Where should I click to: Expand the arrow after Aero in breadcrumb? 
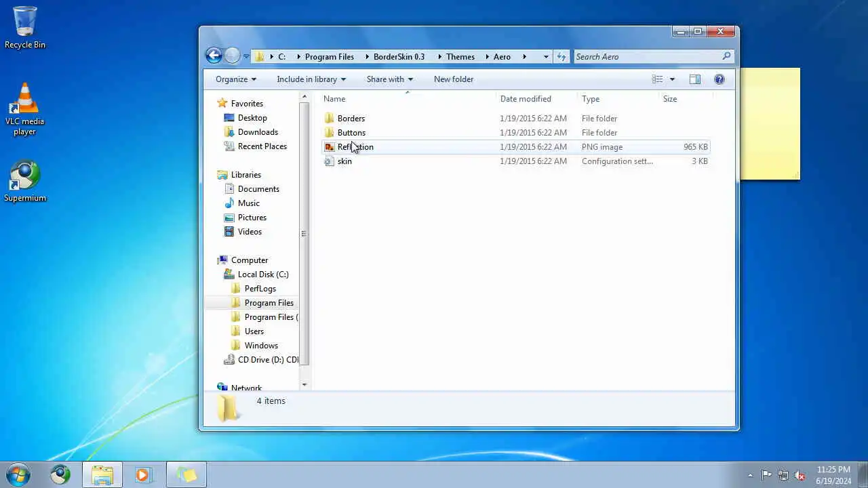tap(524, 57)
